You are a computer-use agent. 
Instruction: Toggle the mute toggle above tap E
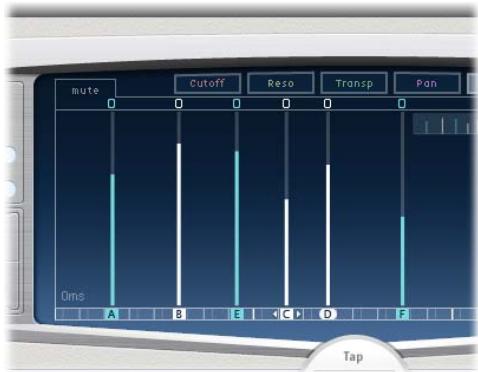[237, 104]
